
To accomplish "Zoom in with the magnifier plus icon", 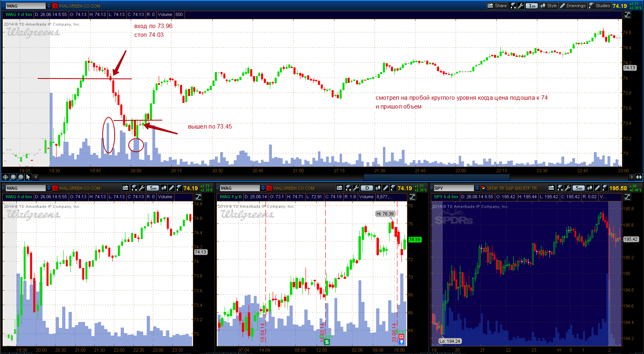I will 13,177.
